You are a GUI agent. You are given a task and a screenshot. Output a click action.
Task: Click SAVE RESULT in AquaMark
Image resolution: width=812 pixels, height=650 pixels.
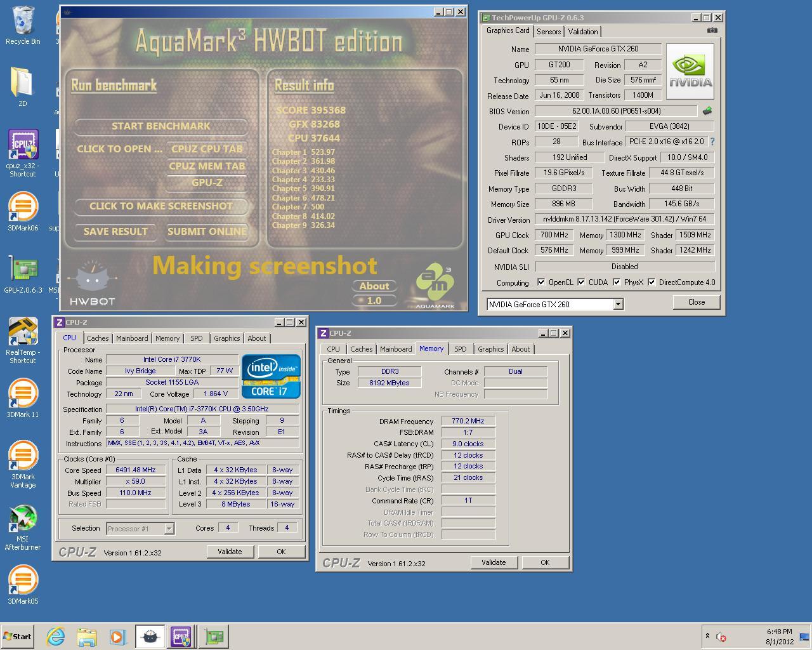(x=115, y=231)
